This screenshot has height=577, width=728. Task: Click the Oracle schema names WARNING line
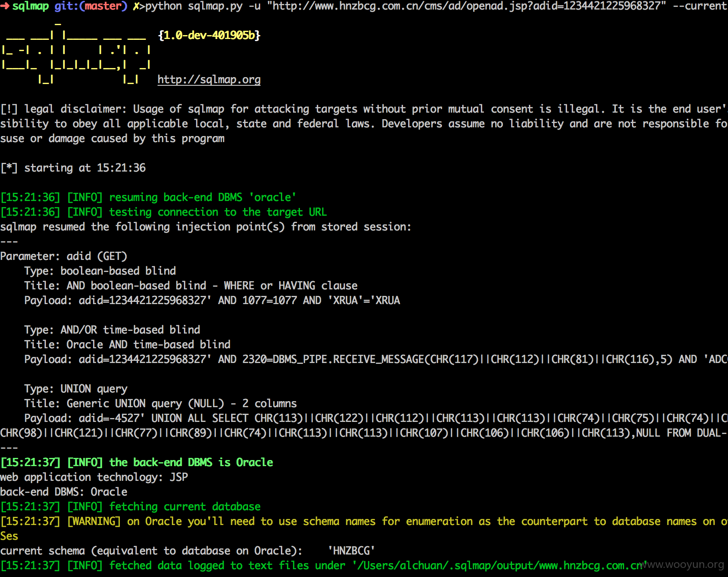pos(364,521)
